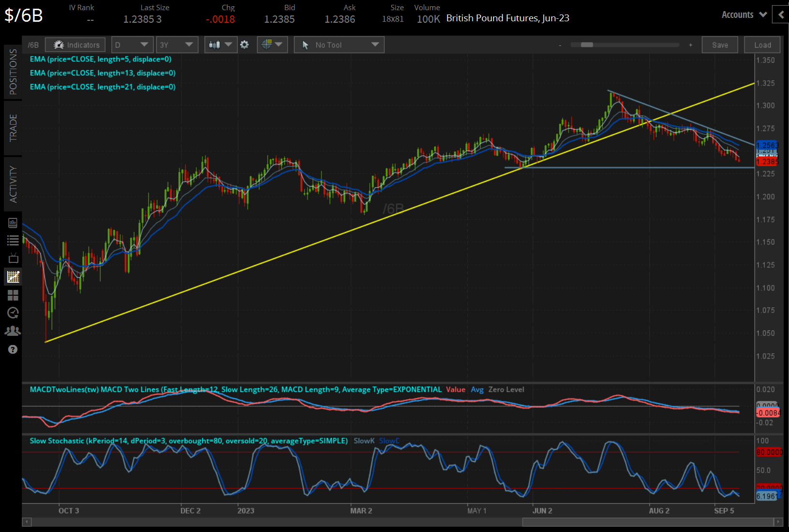Open the watchlist list icon on the sidebar
Screen dimensions: 789x532
[x=13, y=240]
